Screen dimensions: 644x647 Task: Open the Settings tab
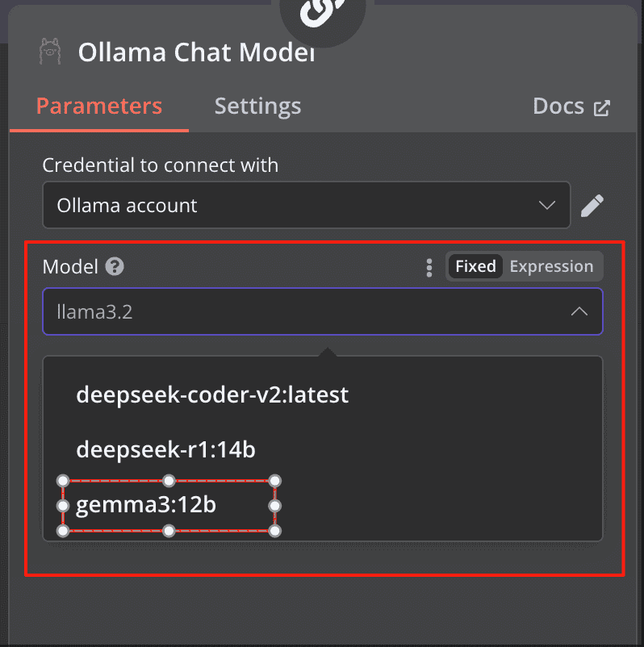pos(257,106)
